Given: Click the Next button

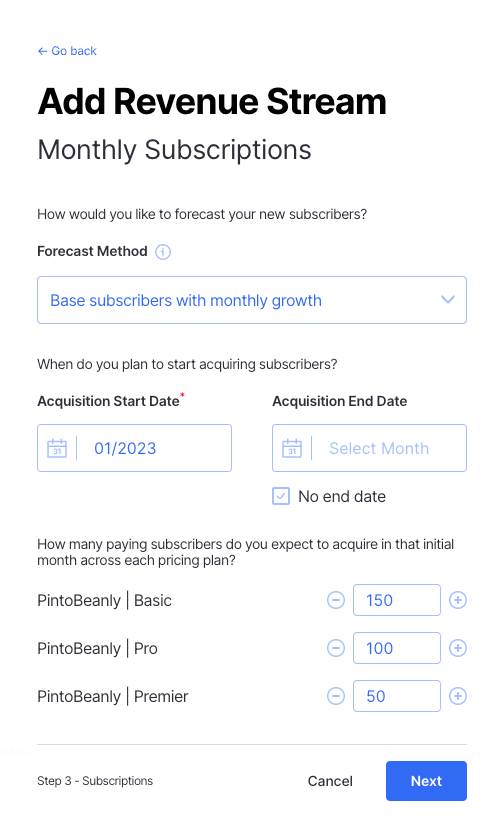Looking at the screenshot, I should tap(426, 781).
